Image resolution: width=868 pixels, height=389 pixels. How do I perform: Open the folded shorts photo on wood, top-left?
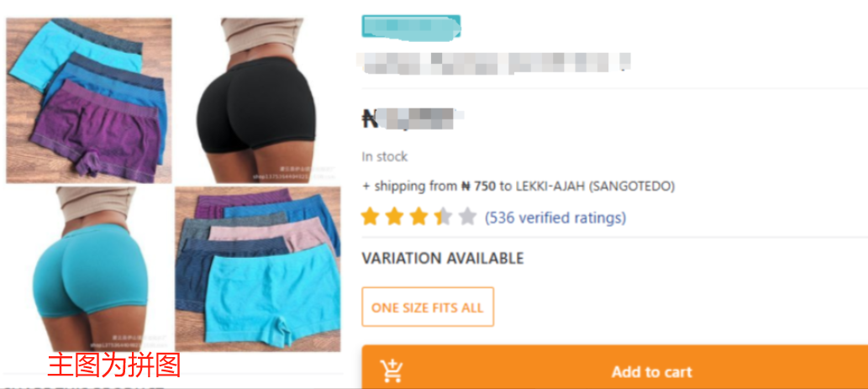click(x=89, y=100)
